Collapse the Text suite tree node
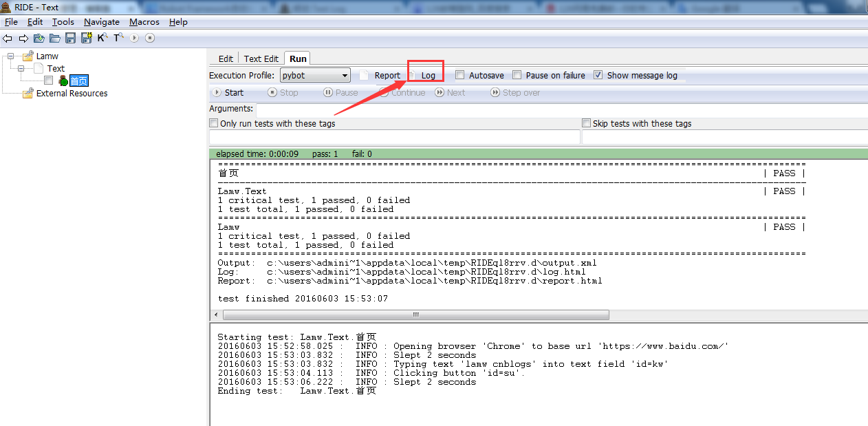The image size is (868, 426). click(21, 68)
